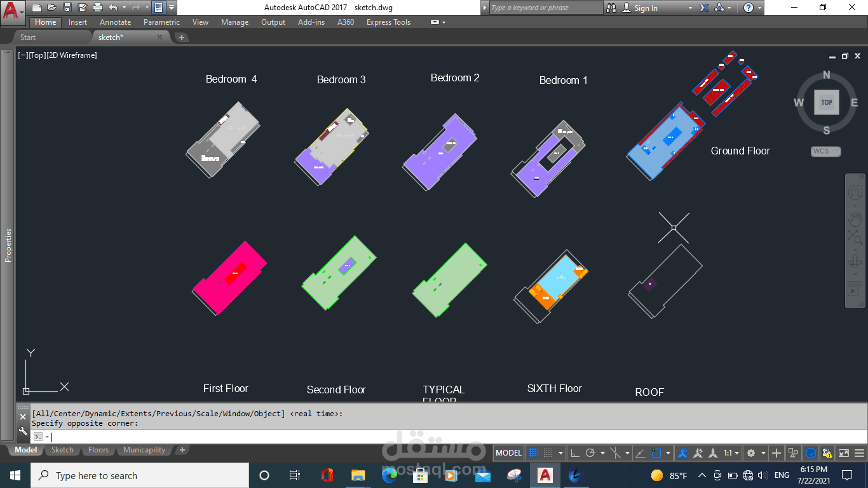Click the Help question mark icon
The height and width of the screenshot is (488, 868).
749,8
